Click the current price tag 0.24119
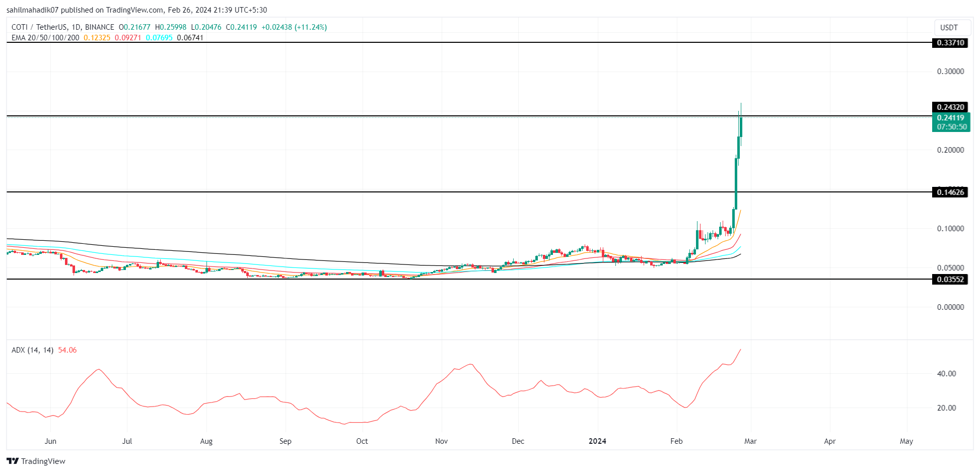The width and height of the screenshot is (980, 472). [951, 118]
